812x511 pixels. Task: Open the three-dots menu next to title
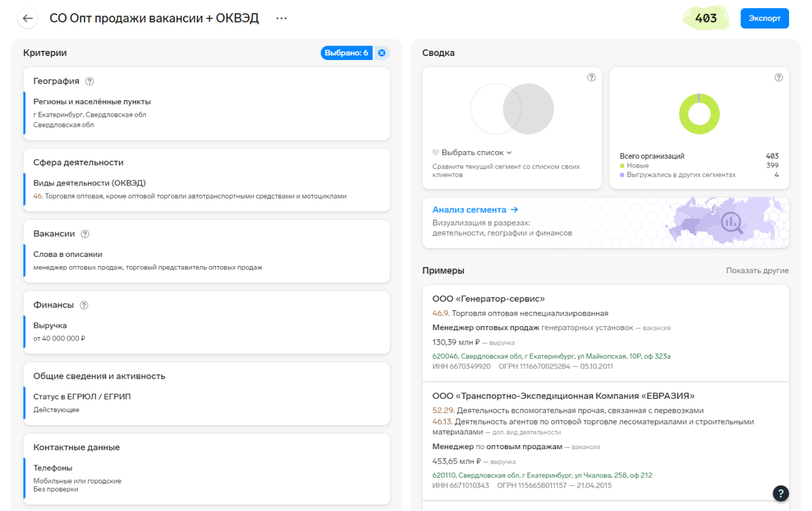coord(281,18)
